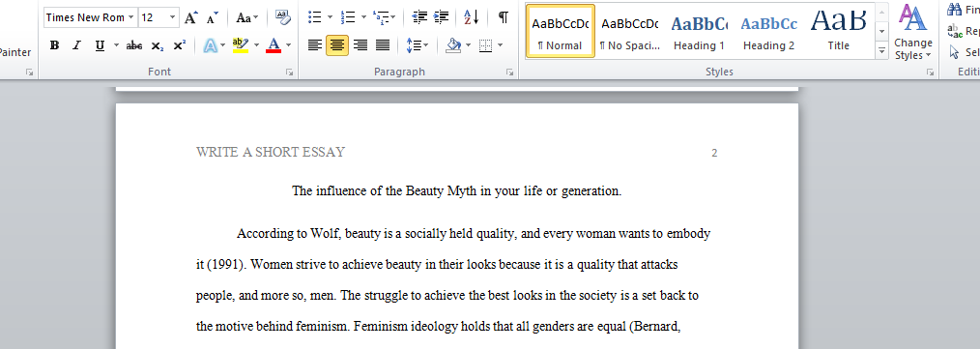Toggle Superscript formatting
The image size is (980, 349).
click(x=180, y=45)
